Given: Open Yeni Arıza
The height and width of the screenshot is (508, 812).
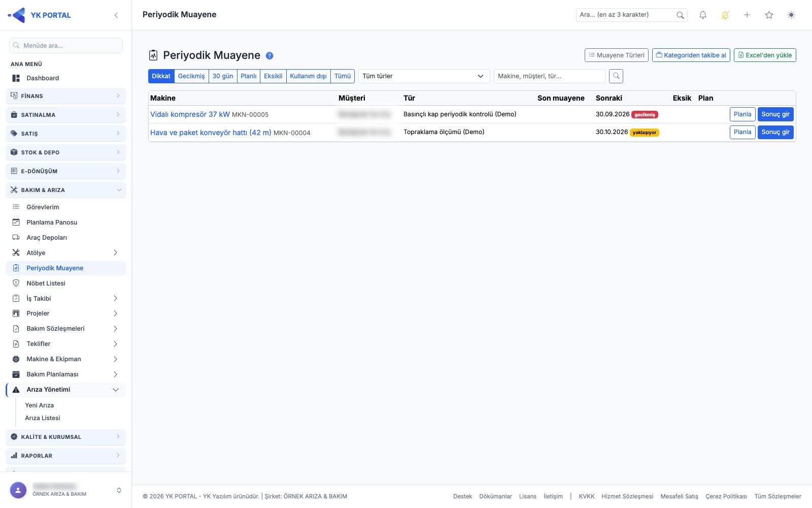Looking at the screenshot, I should click(40, 405).
